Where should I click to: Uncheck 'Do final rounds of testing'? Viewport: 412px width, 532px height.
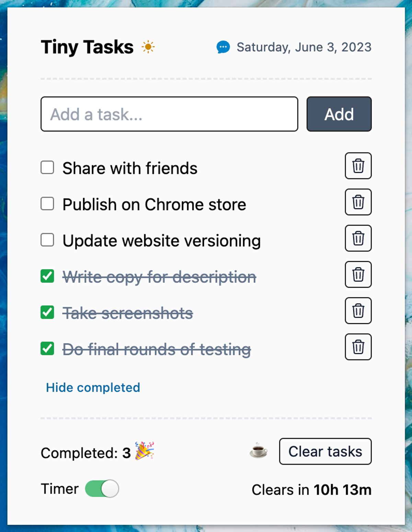point(48,348)
